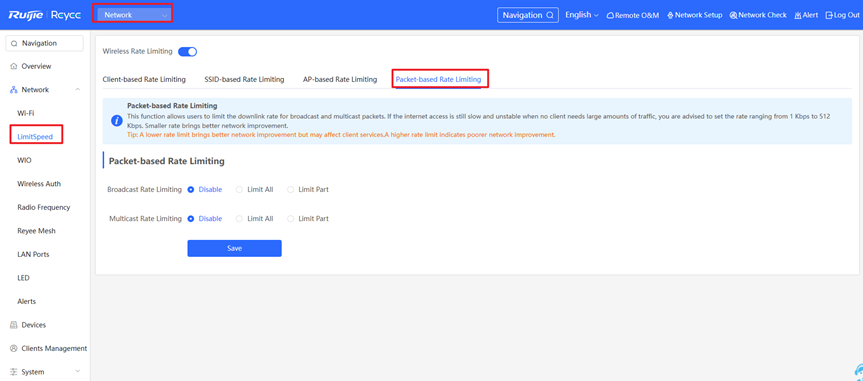Click the Alert link text

click(810, 15)
